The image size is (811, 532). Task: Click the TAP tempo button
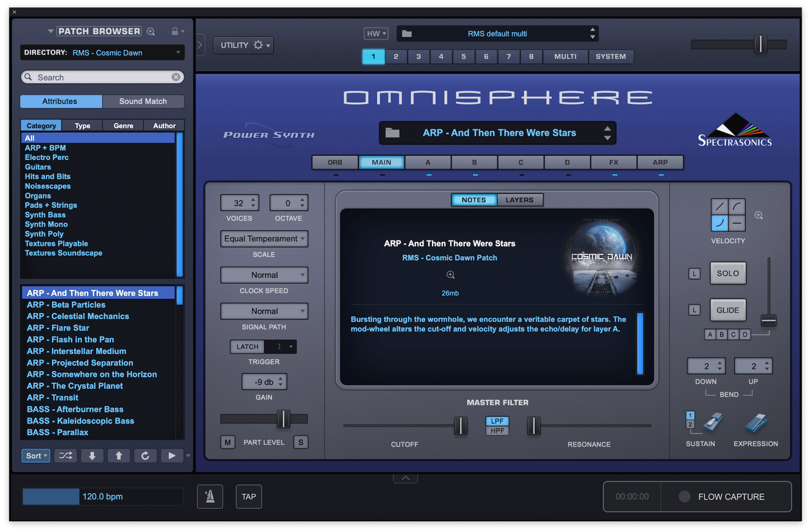(x=249, y=496)
